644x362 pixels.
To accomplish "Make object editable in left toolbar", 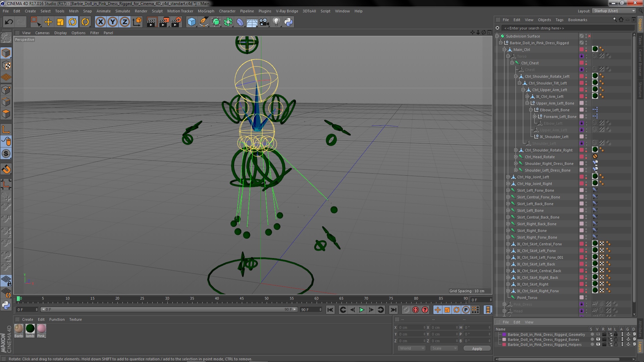I will coord(6,38).
